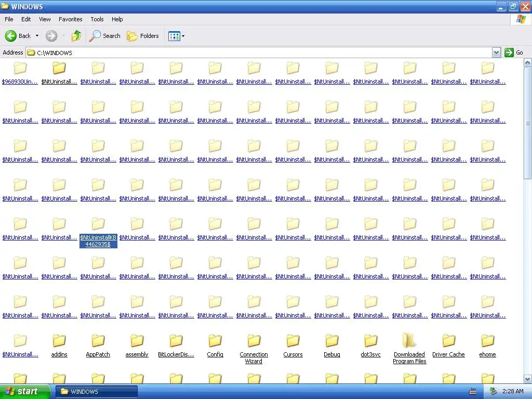Click the Cursors folder name
This screenshot has width=532, height=399.
(x=293, y=354)
